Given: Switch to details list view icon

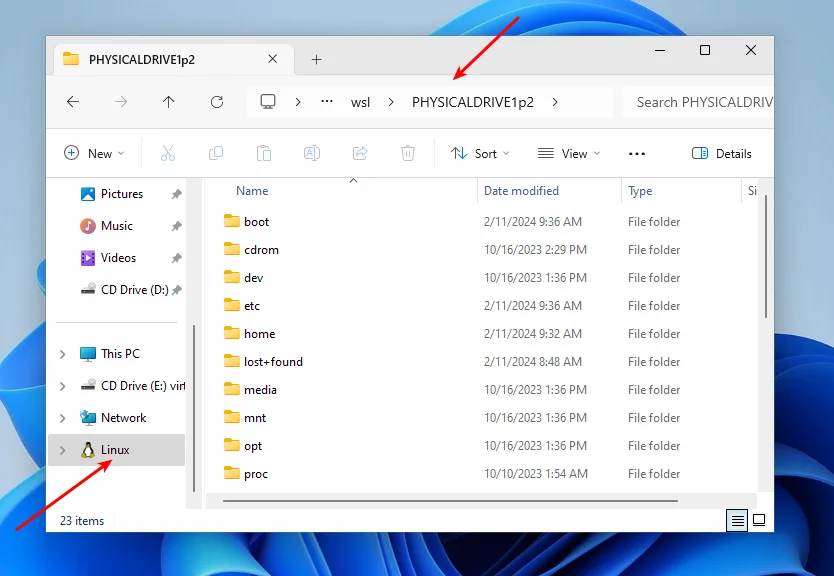Looking at the screenshot, I should [x=736, y=520].
